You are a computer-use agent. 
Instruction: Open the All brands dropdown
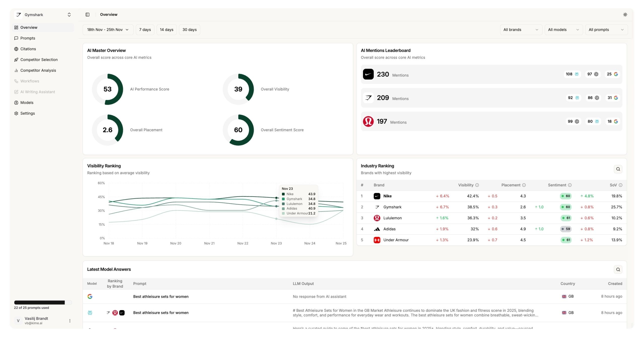click(x=521, y=30)
